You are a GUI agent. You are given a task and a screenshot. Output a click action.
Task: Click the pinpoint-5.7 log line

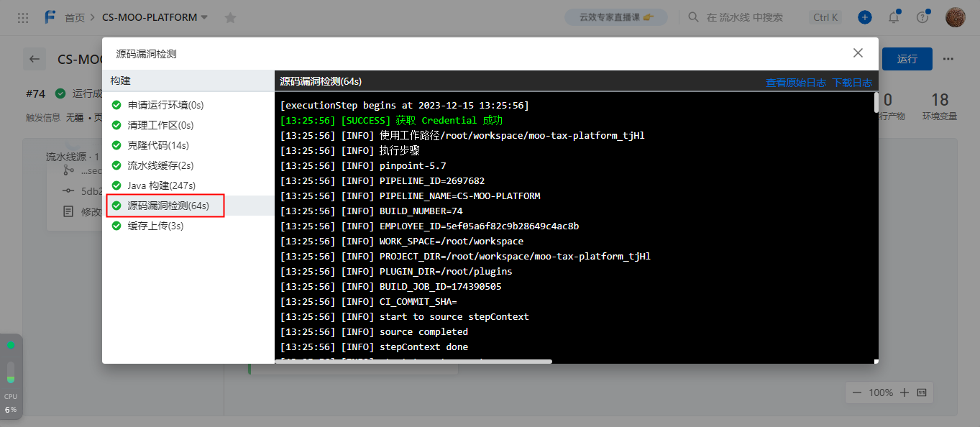(363, 165)
